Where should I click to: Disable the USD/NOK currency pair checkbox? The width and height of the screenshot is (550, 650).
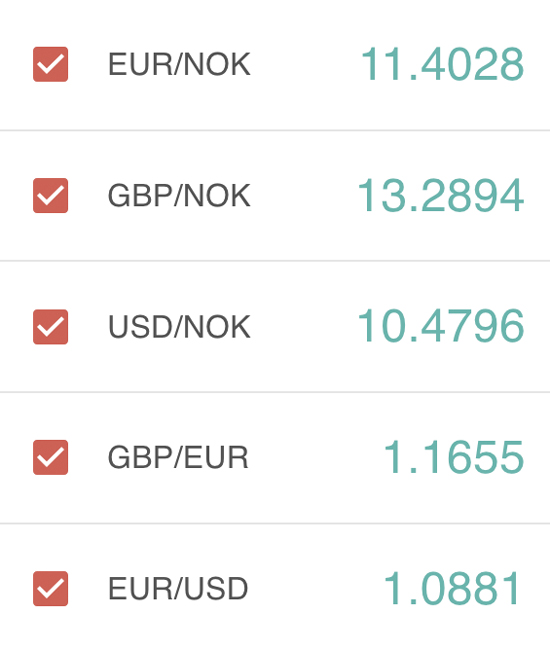[x=51, y=327]
